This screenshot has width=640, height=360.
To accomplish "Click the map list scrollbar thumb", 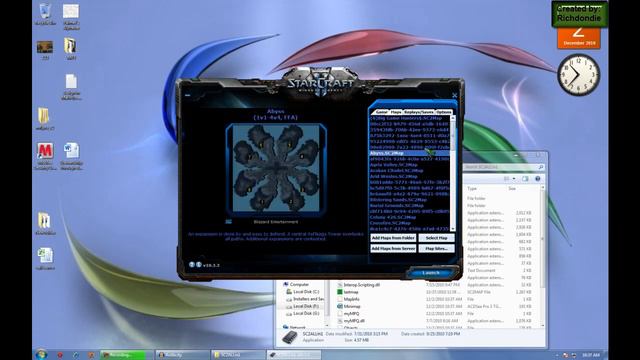I will point(452,137).
